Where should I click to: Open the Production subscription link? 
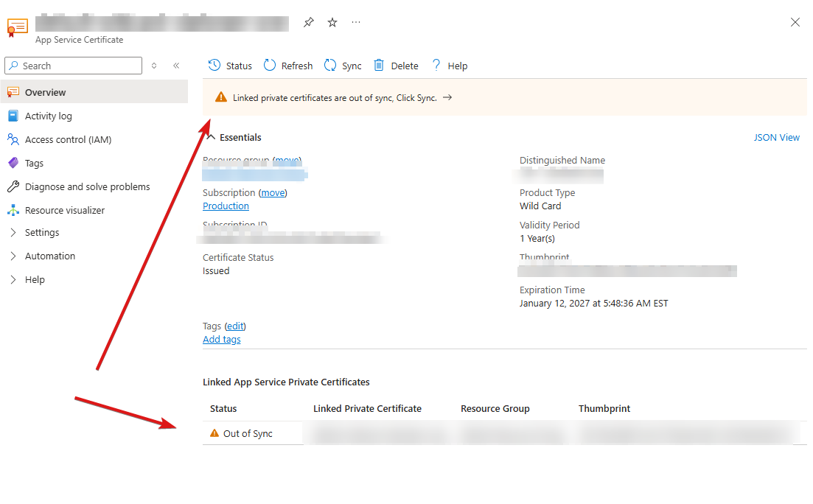[226, 206]
